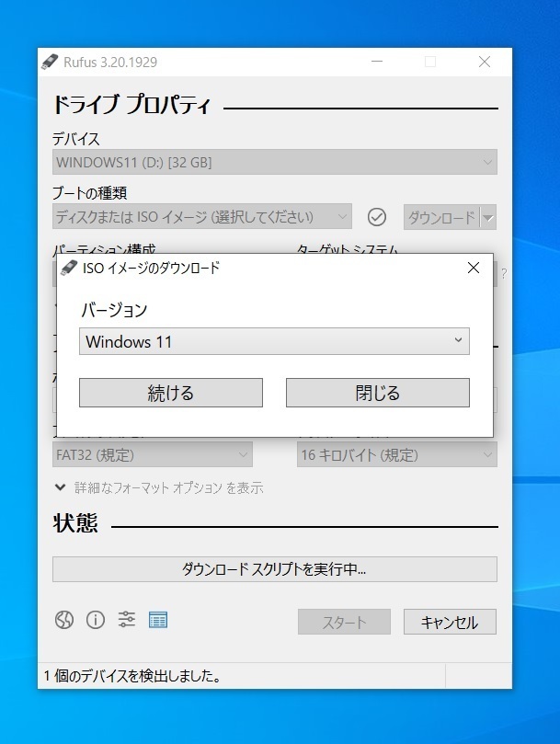Click the 閉じる button

pos(378,393)
